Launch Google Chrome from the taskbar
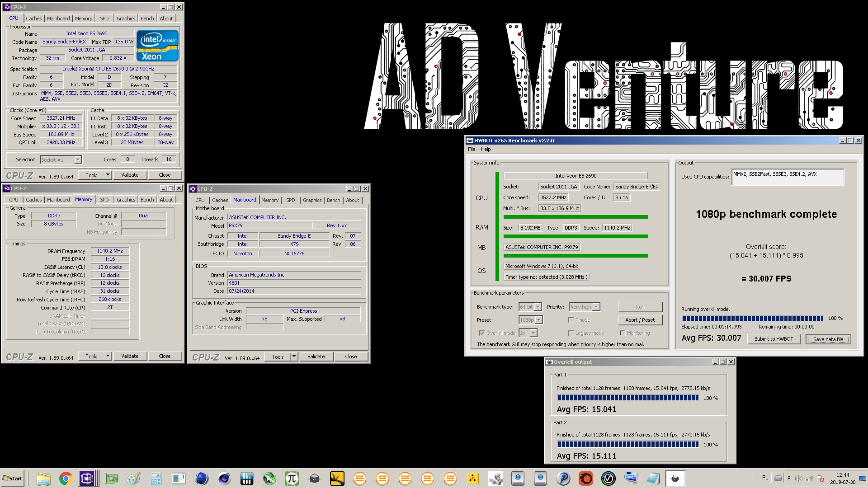 point(66,478)
